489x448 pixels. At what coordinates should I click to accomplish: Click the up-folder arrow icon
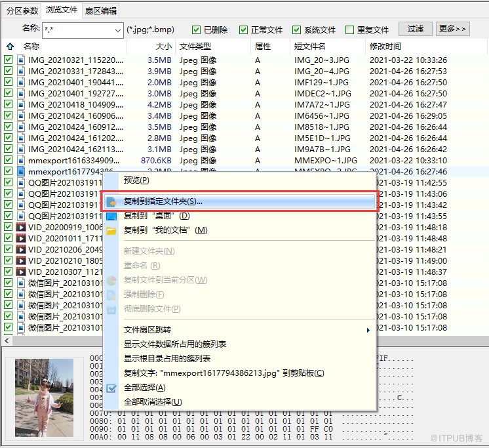tap(10, 47)
